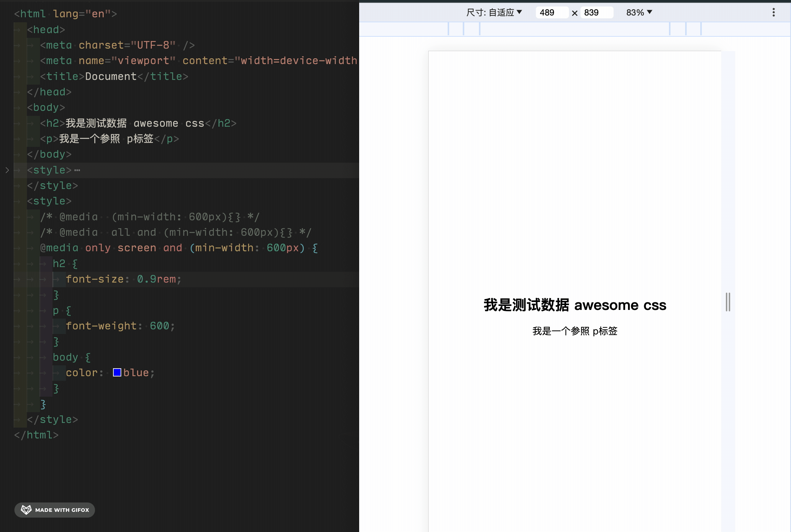Open the 尺寸 自适应 device dropdown
Screen dimensions: 791x532
[x=494, y=13]
